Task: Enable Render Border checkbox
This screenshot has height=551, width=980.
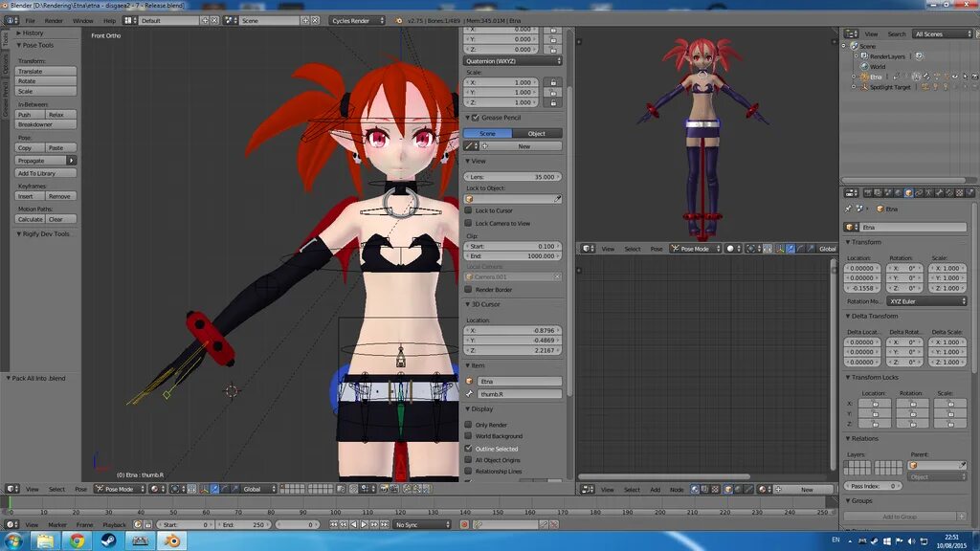Action: pos(468,289)
